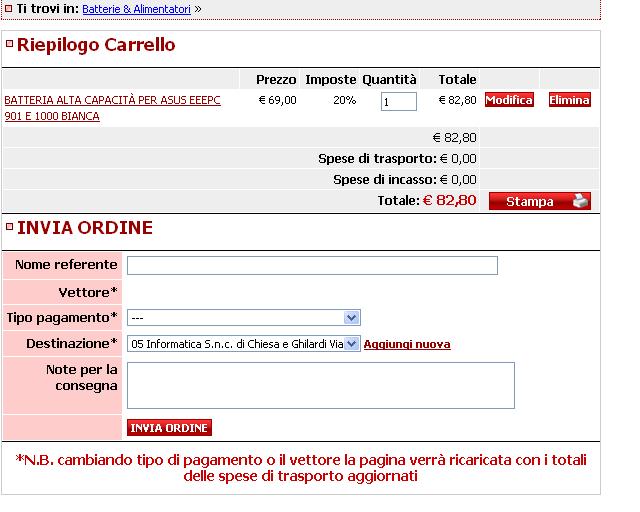Remove item with the Elimina button
Screen dimensions: 640x512
(x=569, y=100)
